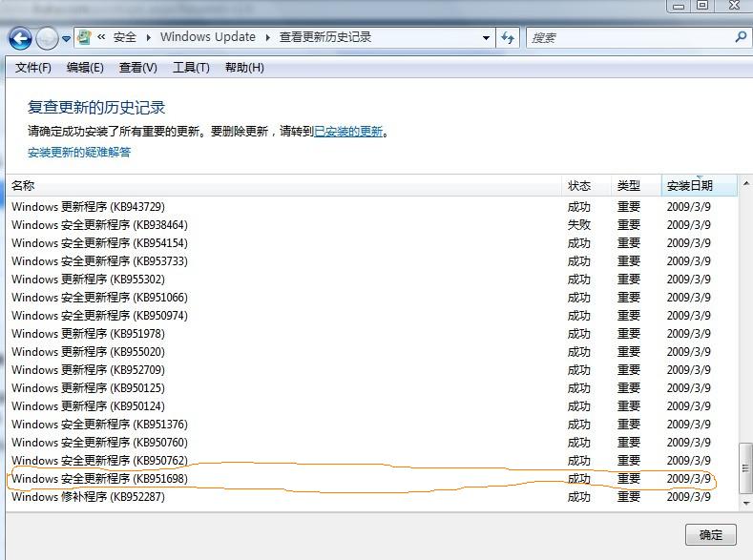This screenshot has width=753, height=560.
Task: Expand the double-chevron breadcrumb overflow
Action: point(101,37)
